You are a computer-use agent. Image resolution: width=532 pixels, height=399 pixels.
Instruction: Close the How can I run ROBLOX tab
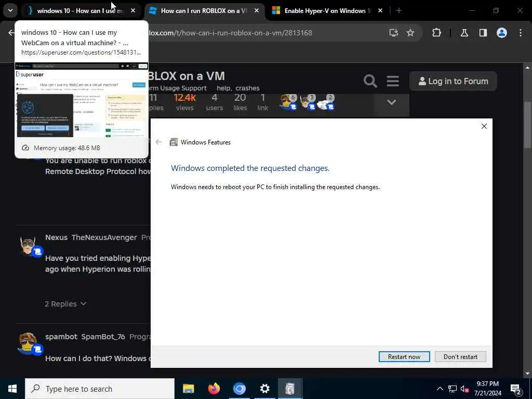257,10
